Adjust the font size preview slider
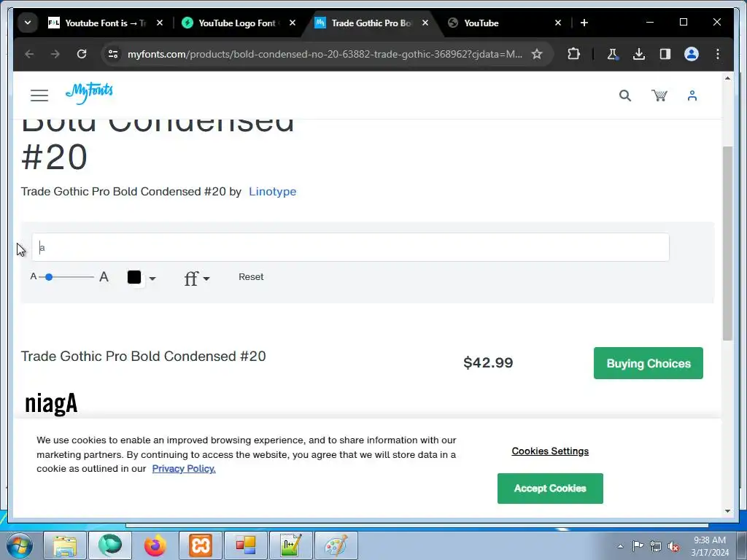The image size is (747, 560). 49,276
